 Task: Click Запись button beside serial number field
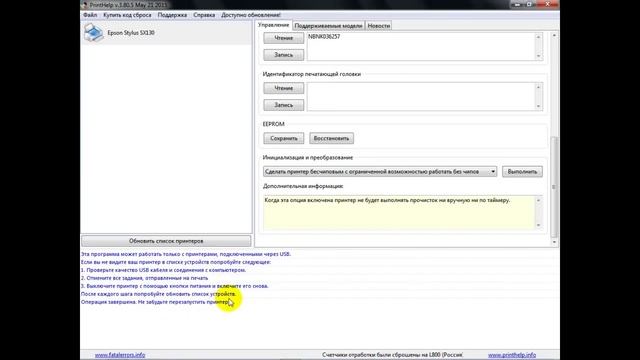coord(284,55)
